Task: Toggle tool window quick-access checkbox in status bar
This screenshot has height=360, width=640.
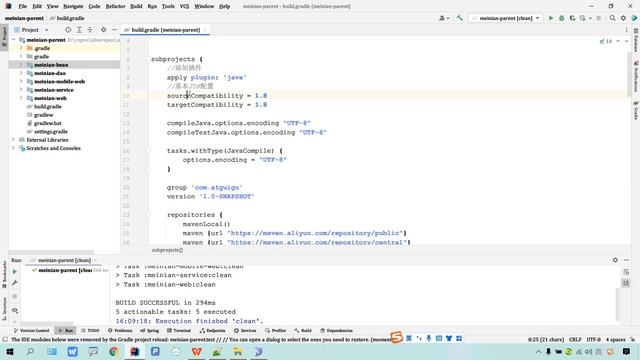Action: point(5,340)
